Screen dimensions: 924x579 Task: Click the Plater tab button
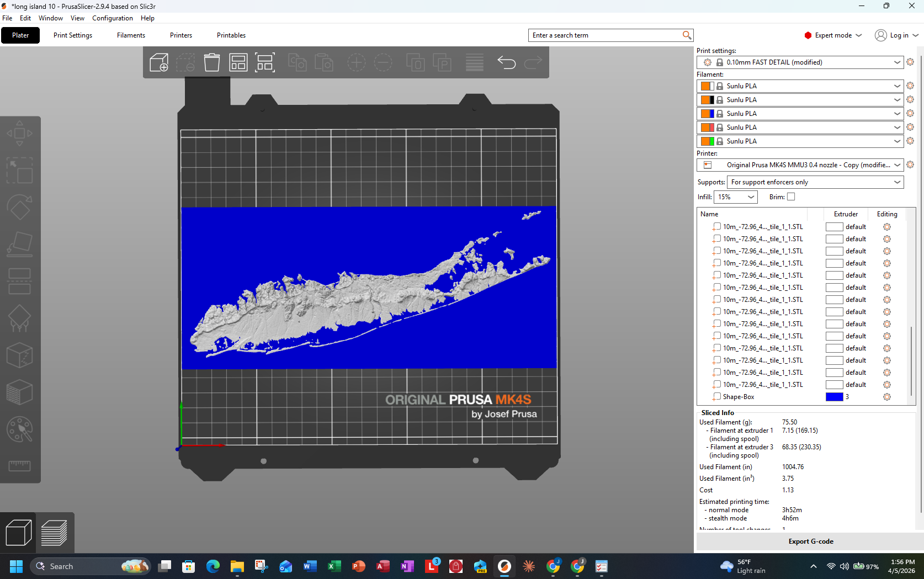click(20, 35)
